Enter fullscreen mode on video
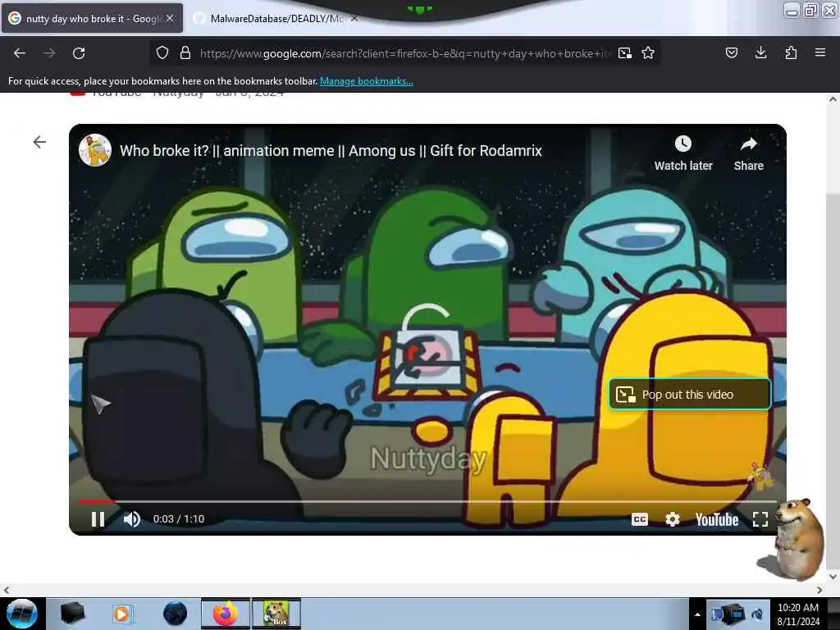The height and width of the screenshot is (630, 840). pyautogui.click(x=760, y=519)
